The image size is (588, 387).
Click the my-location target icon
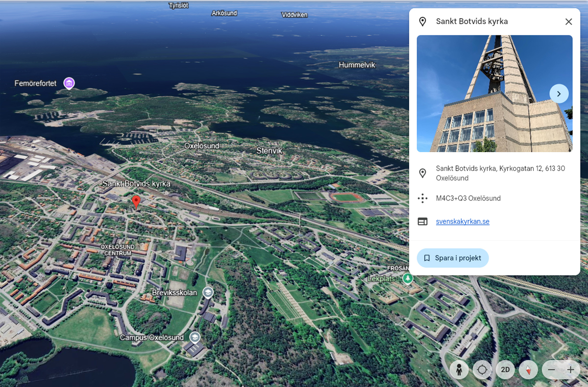[482, 369]
